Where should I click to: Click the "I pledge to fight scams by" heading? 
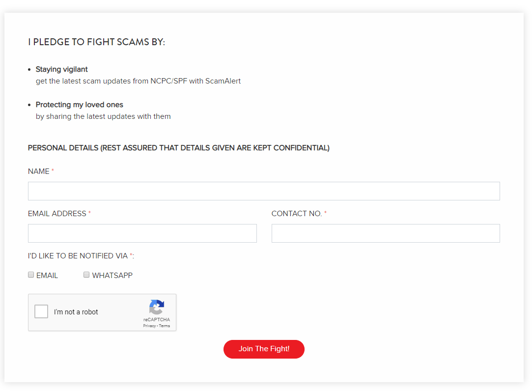(96, 42)
